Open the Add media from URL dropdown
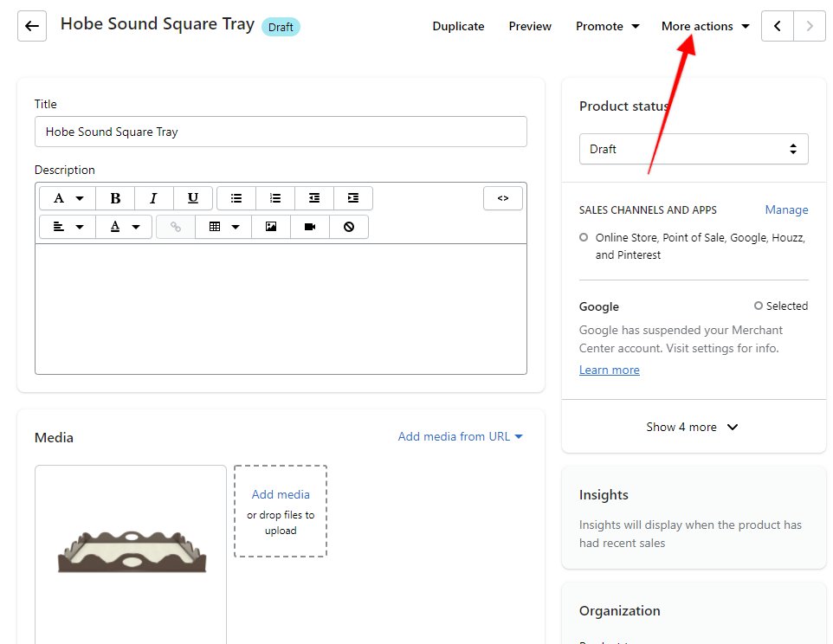The height and width of the screenshot is (644, 833). pyautogui.click(x=461, y=436)
